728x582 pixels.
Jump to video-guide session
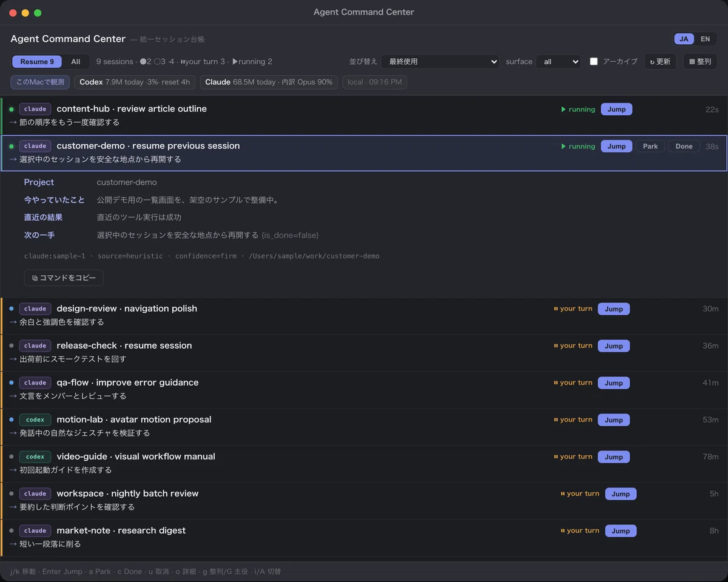(x=614, y=457)
